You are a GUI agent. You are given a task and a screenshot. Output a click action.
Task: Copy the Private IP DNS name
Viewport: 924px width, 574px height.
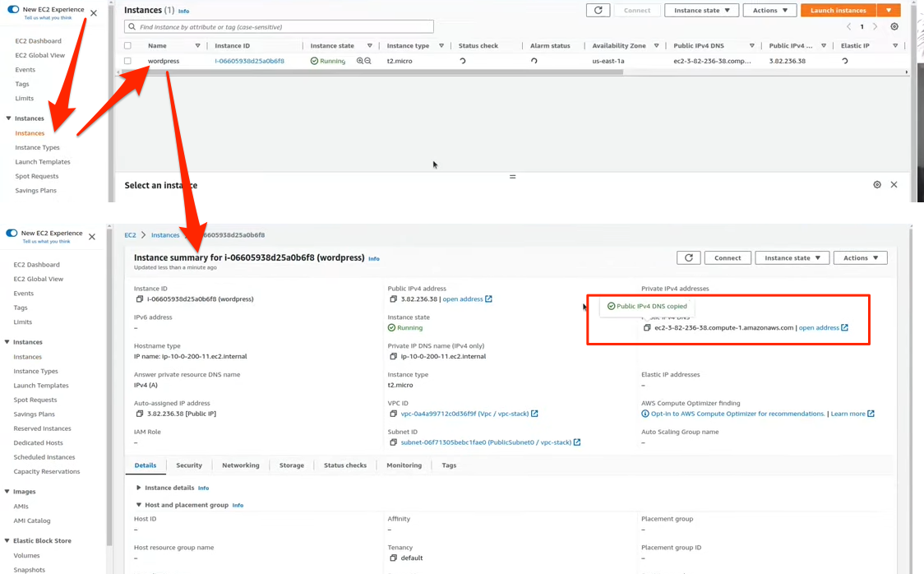pos(393,357)
